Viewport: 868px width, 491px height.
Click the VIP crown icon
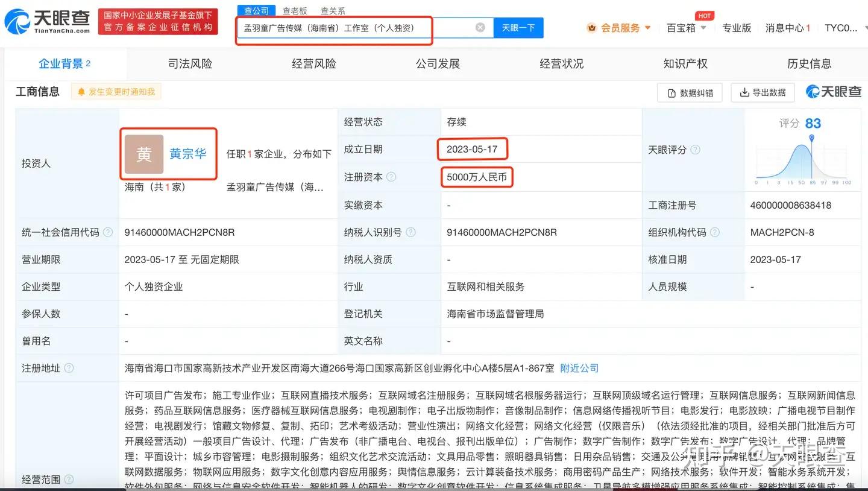tap(591, 28)
